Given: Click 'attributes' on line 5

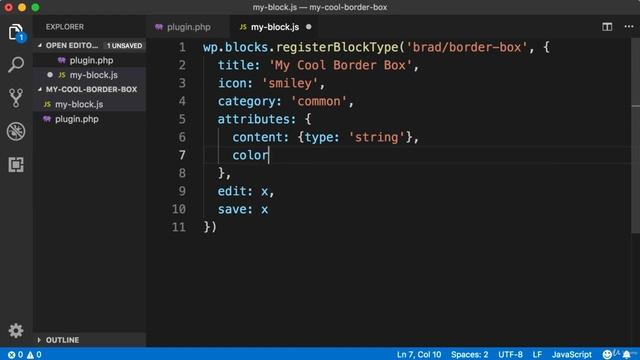Looking at the screenshot, I should pos(253,119).
